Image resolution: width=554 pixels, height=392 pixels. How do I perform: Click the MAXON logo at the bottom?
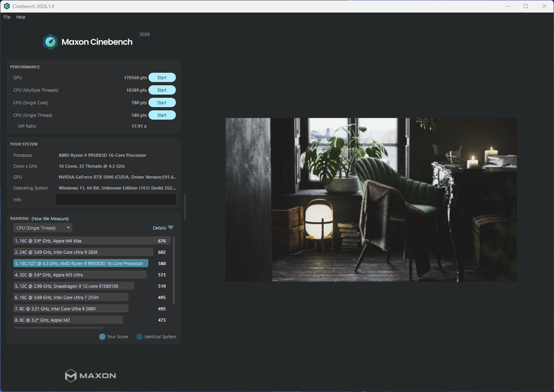pyautogui.click(x=91, y=375)
